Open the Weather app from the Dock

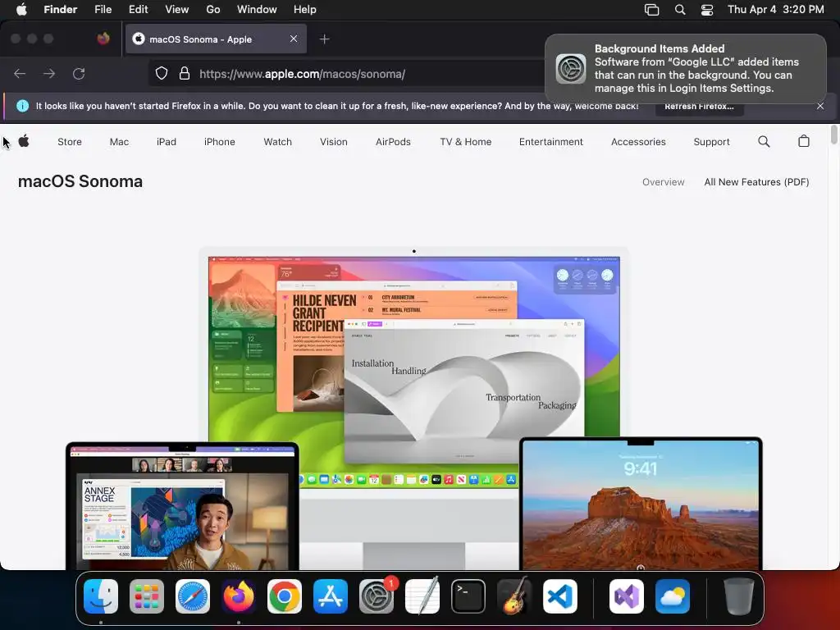673,596
